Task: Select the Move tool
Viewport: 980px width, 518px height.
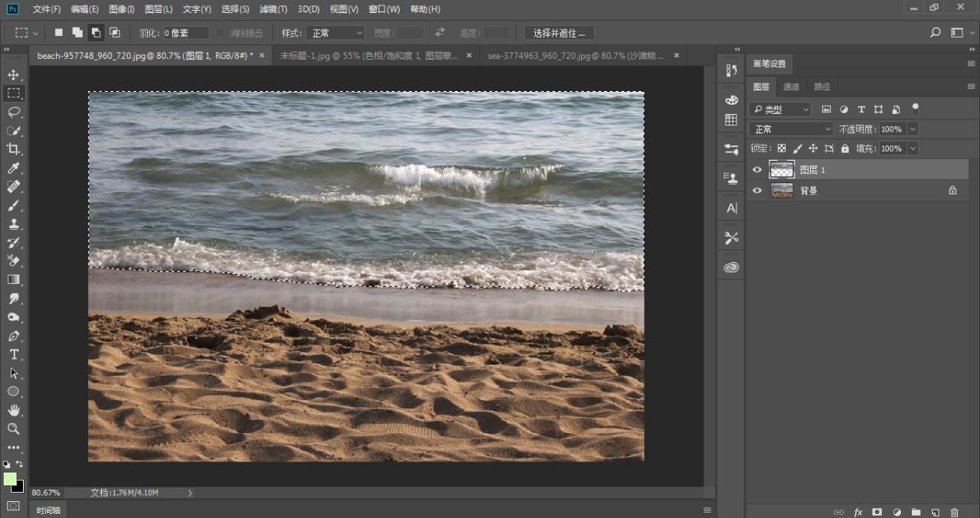Action: tap(14, 75)
